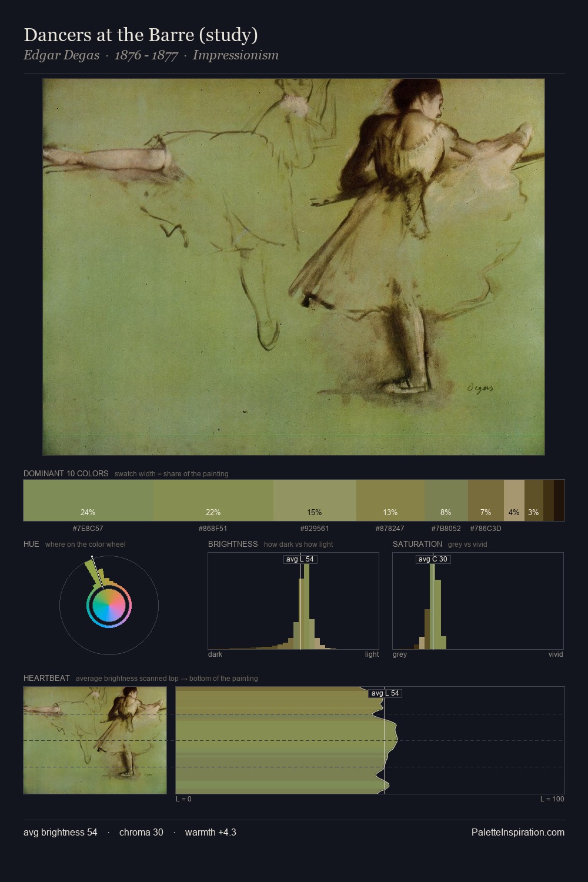Viewport: 588px width, 882px height.
Task: Click the avg L 54 heartbeat chart label
Action: [x=385, y=693]
